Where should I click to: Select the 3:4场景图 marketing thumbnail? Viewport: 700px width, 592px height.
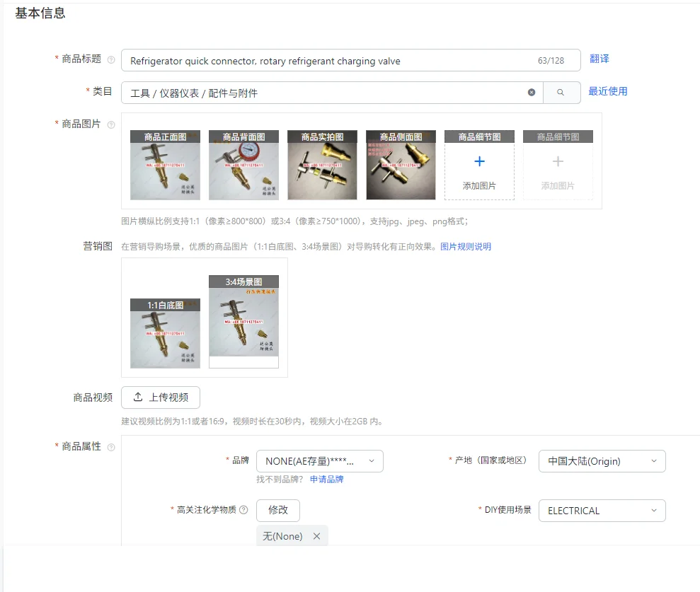coord(243,322)
